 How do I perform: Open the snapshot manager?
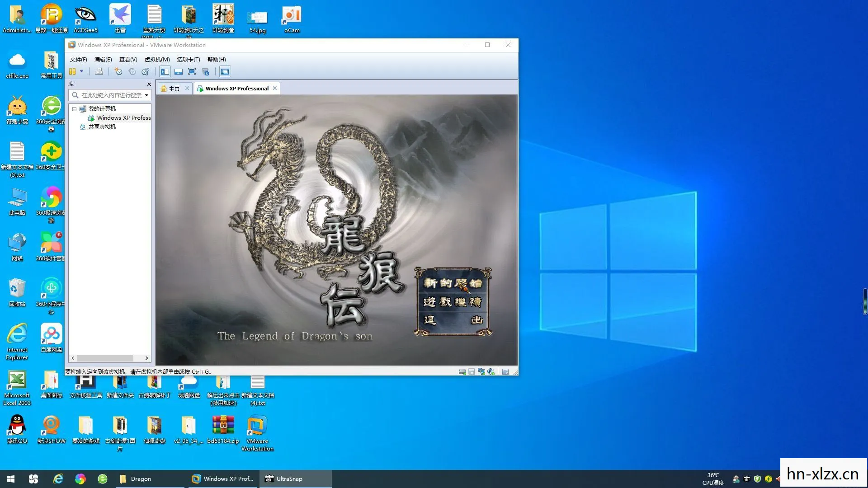pos(146,71)
